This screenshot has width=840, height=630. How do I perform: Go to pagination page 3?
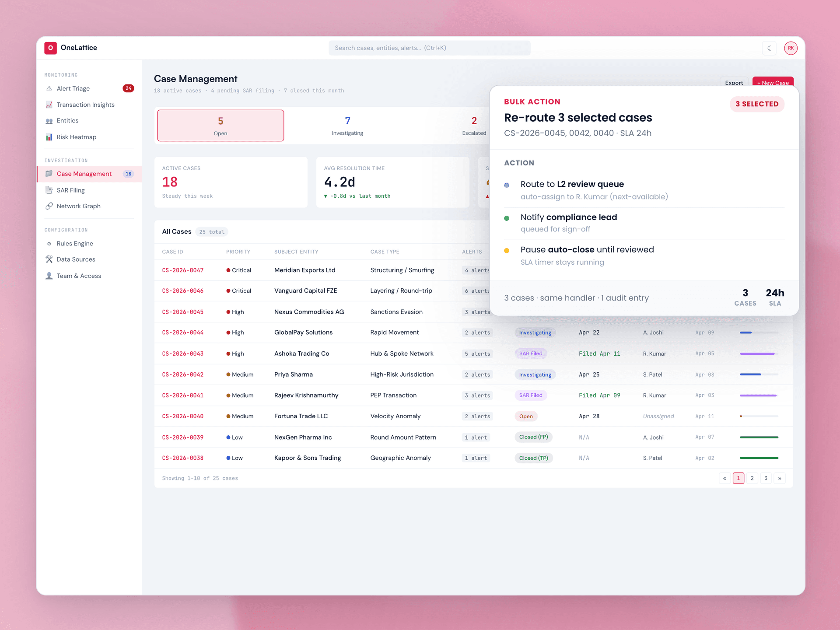[766, 478]
